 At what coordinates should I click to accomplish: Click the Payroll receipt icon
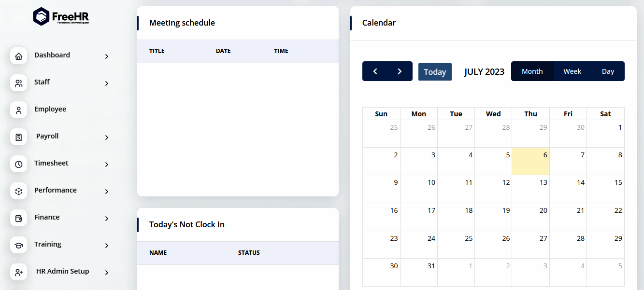pyautogui.click(x=19, y=137)
